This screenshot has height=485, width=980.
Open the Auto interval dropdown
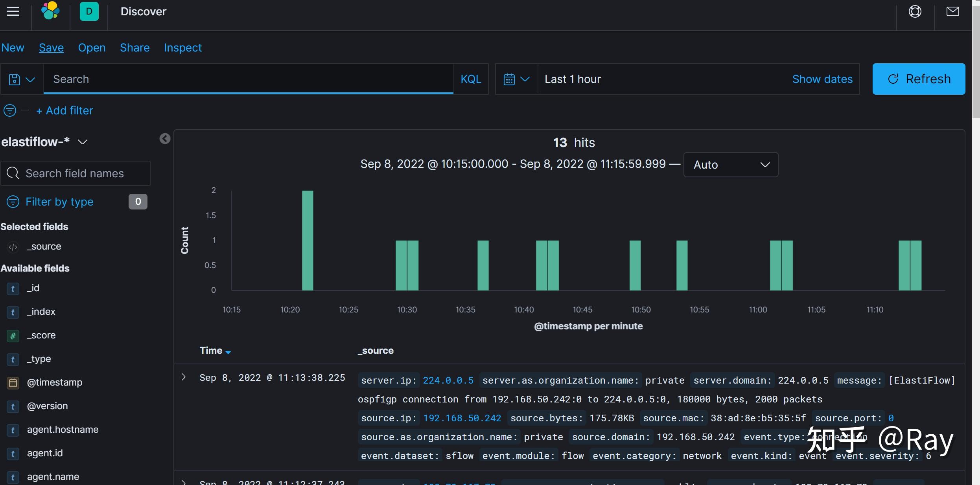pyautogui.click(x=731, y=165)
